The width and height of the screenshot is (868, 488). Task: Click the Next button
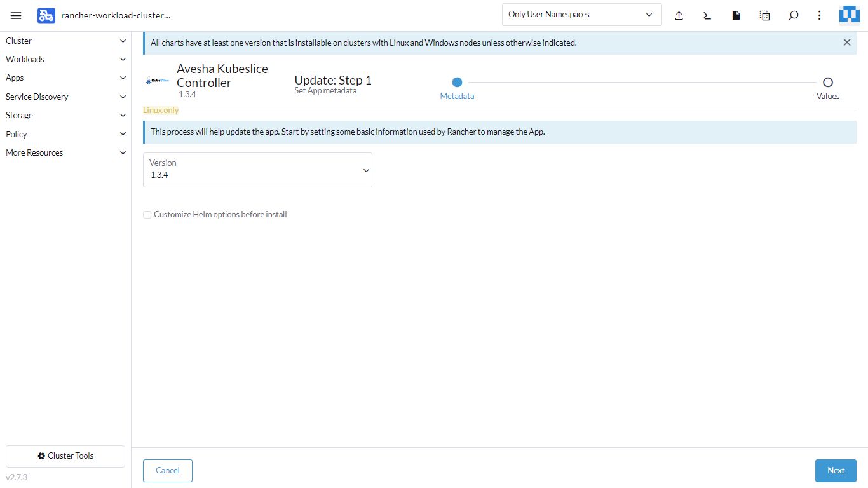point(836,471)
